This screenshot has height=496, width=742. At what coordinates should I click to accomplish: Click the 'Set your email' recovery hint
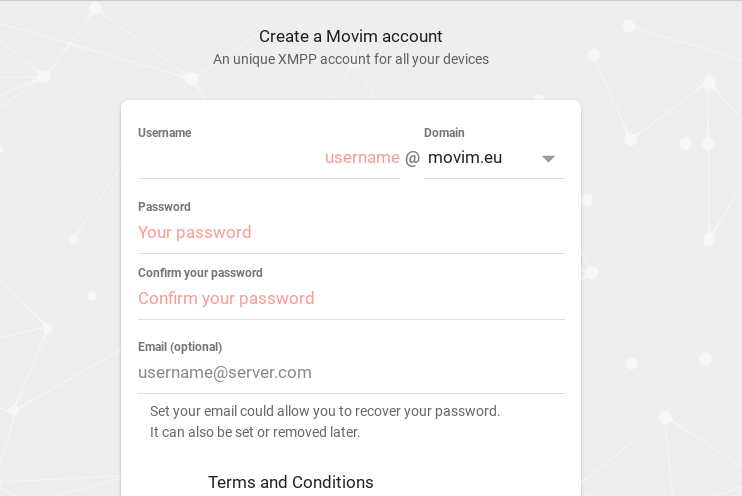coord(324,411)
